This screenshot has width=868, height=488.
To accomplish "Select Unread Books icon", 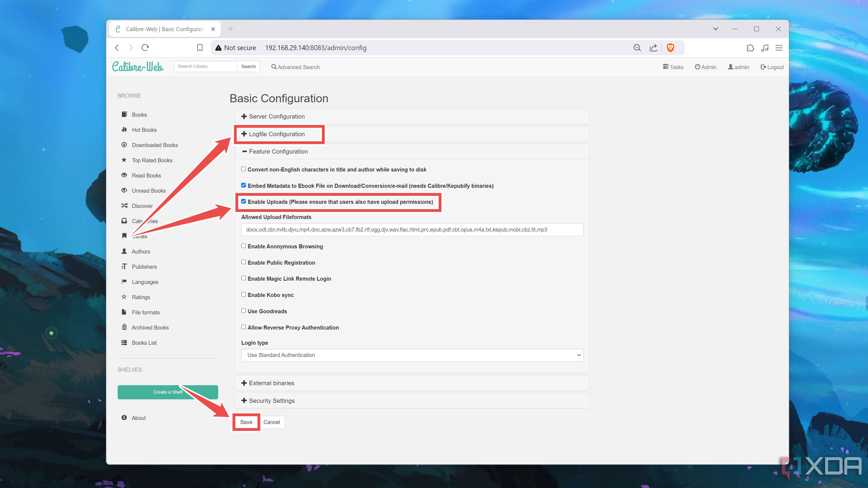I will pos(124,190).
